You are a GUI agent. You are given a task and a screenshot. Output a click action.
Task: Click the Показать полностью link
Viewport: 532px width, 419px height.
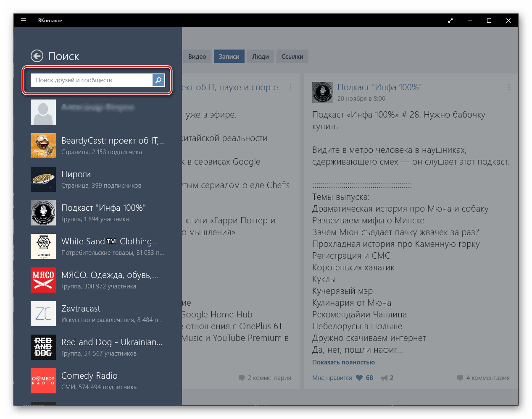343,362
